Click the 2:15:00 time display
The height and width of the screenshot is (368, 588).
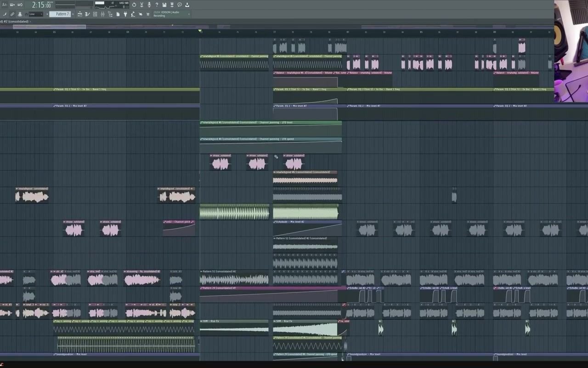(42, 5)
